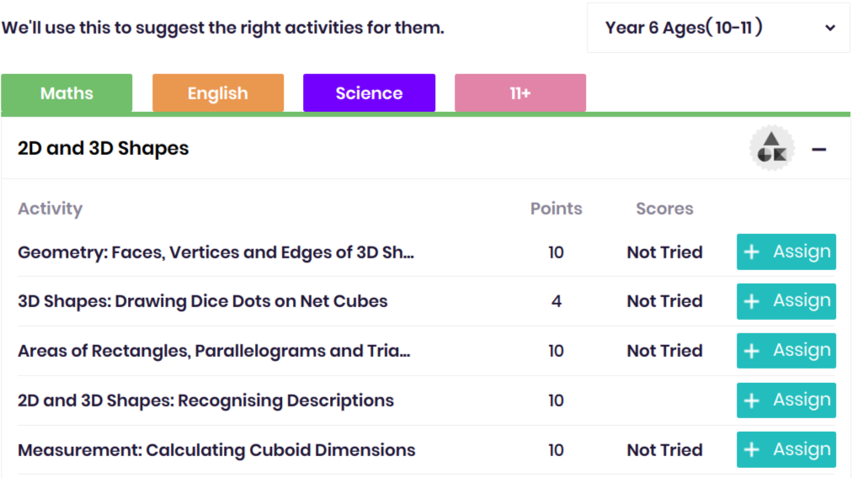Assign 2D and 3D Shapes Recognising Descriptions
868x478 pixels.
(786, 401)
